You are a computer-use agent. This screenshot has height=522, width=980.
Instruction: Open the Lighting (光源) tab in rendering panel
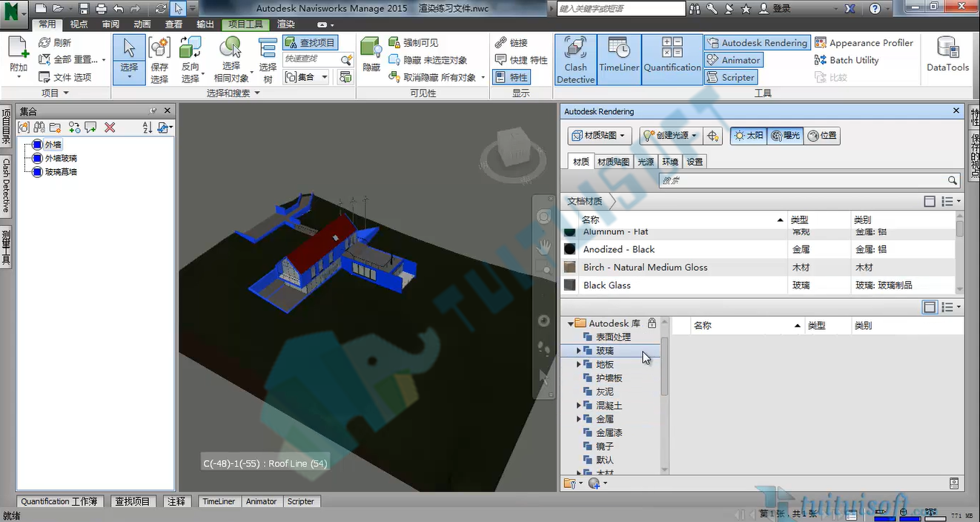[x=646, y=162]
